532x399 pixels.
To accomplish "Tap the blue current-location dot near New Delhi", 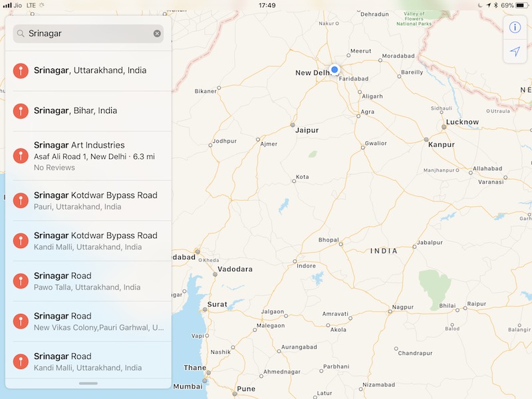I will coord(334,68).
